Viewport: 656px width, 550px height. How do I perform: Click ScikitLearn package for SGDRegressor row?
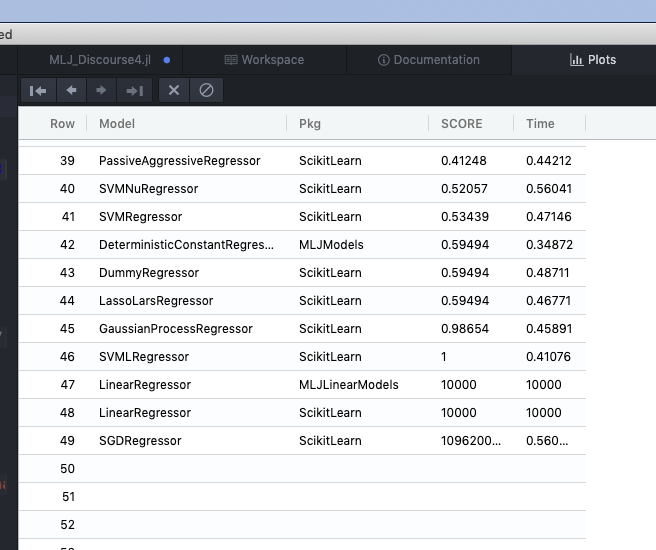330,441
